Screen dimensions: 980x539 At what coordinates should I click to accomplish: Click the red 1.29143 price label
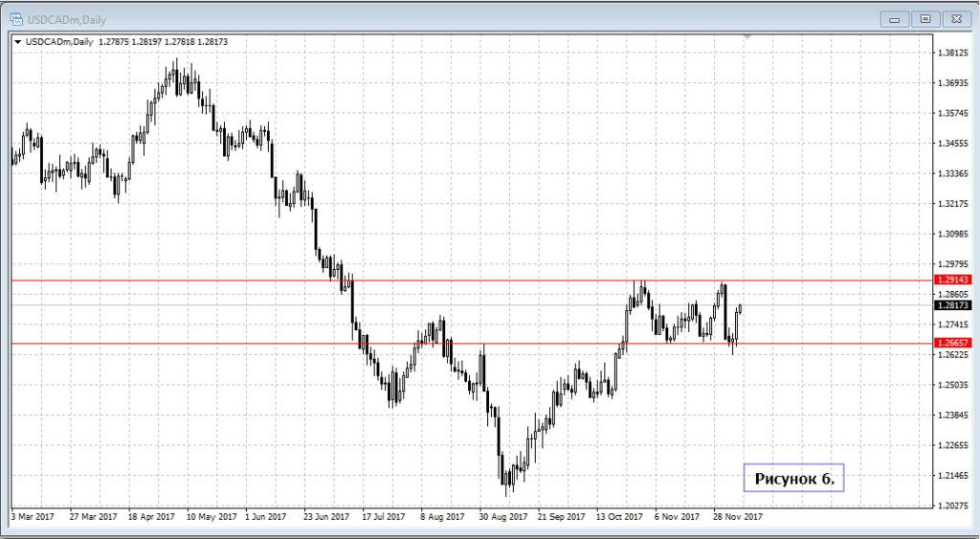tap(953, 280)
